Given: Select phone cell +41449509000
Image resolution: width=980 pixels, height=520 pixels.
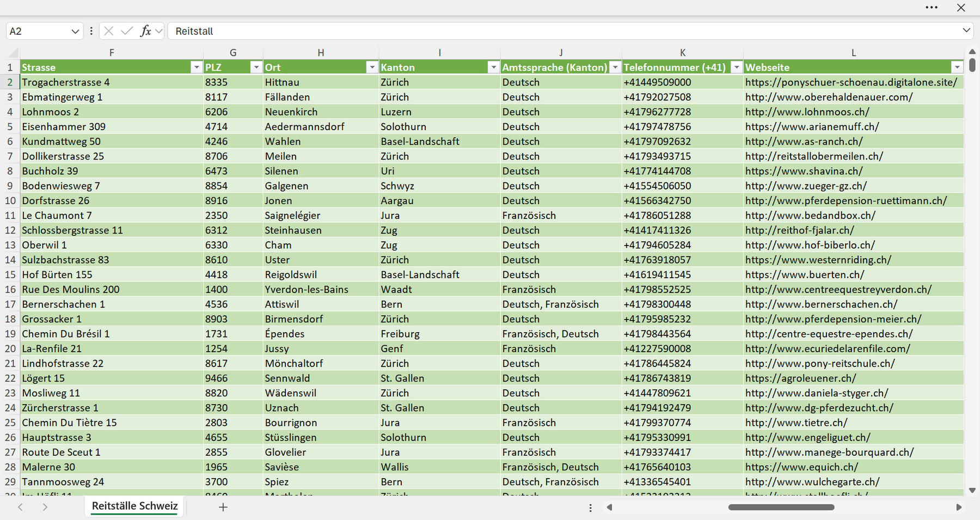Looking at the screenshot, I should (683, 82).
